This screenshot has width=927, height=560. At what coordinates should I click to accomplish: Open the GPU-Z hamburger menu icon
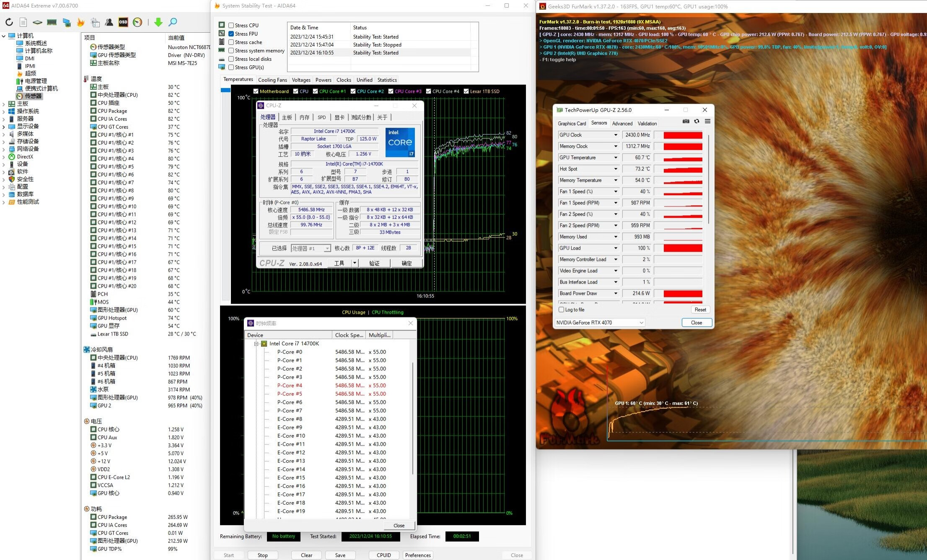point(707,121)
